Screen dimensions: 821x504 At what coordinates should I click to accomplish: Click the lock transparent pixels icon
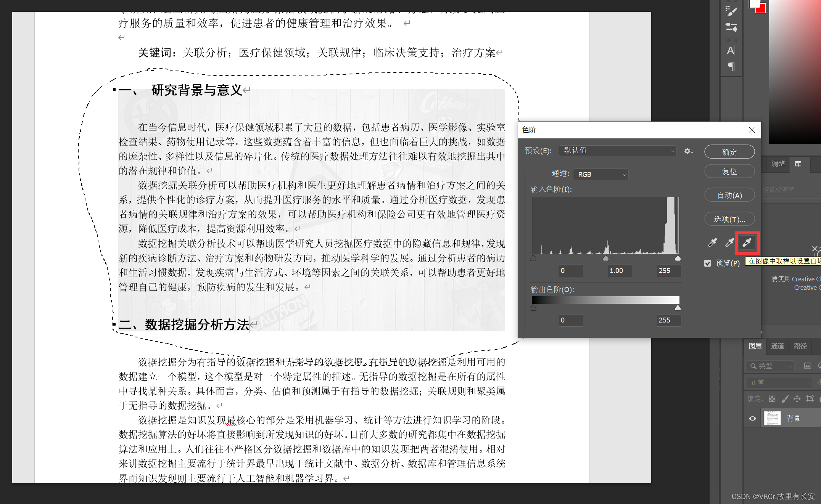coord(772,399)
